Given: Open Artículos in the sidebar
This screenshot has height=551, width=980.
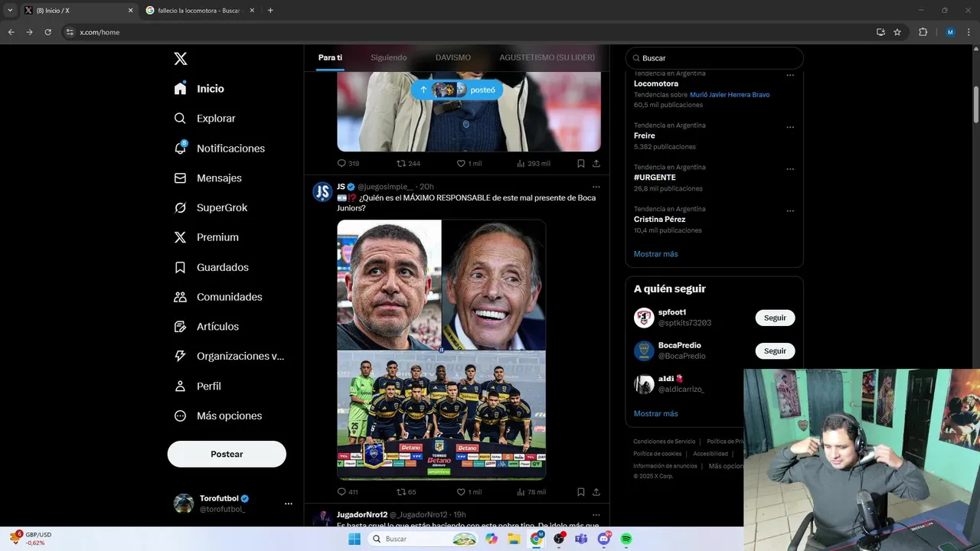Looking at the screenshot, I should pos(206,327).
